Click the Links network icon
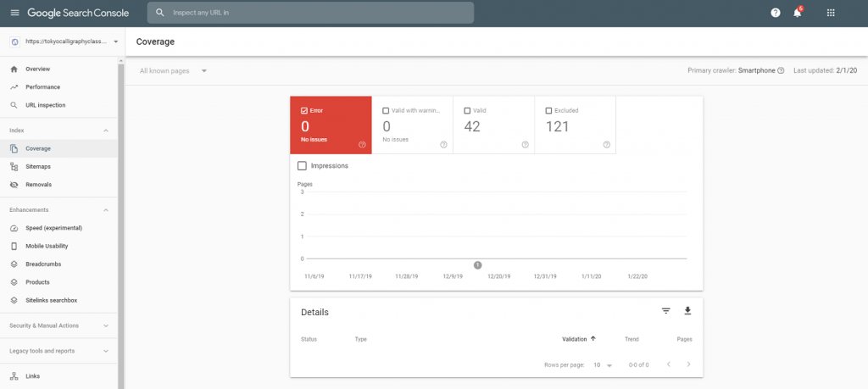 coord(14,376)
